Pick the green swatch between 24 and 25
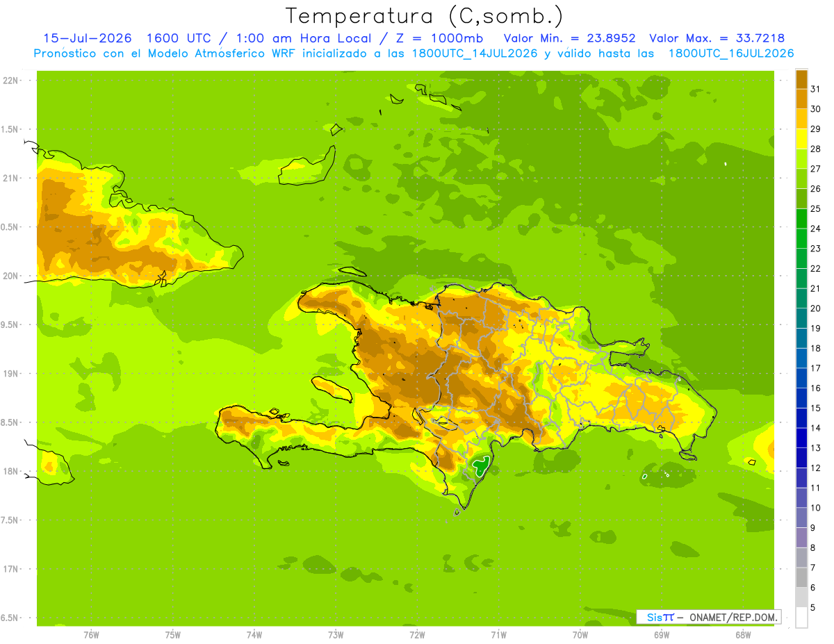Viewport: 834px width, 644px height. click(801, 219)
